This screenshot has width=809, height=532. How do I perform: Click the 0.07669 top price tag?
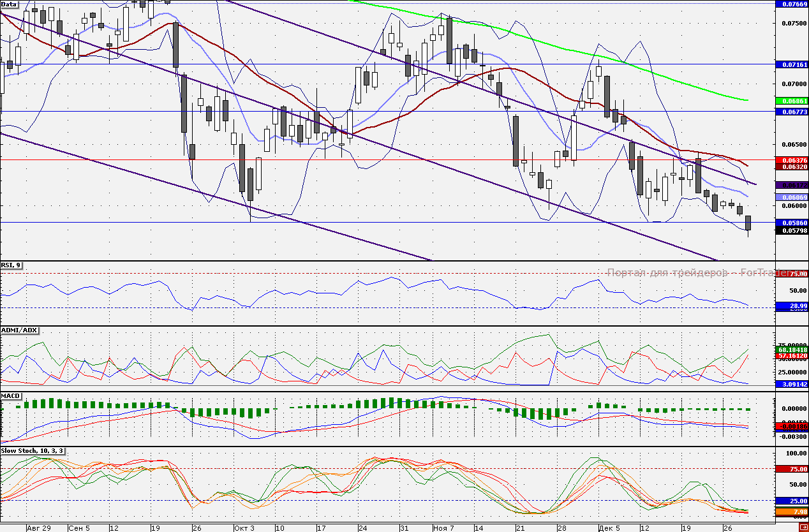click(791, 4)
